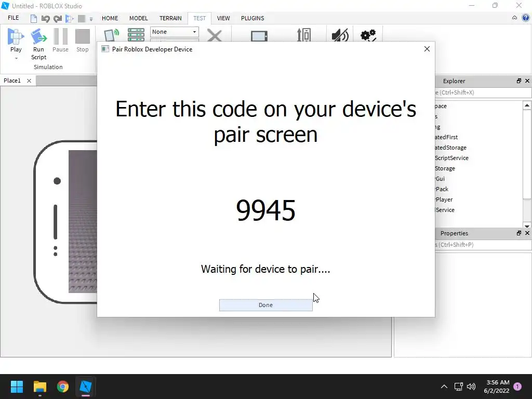Click the play icon in quick access toolbar
This screenshot has height=399, width=532.
[x=70, y=18]
